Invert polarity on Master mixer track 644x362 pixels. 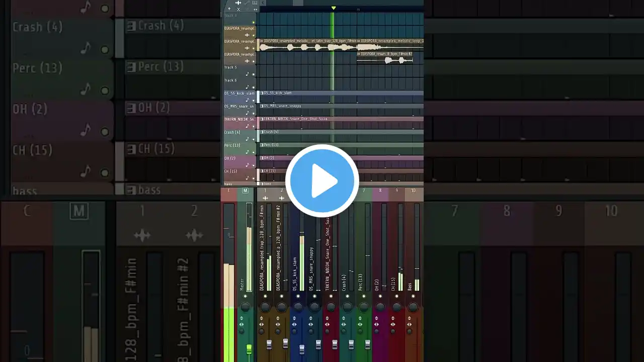point(242,318)
